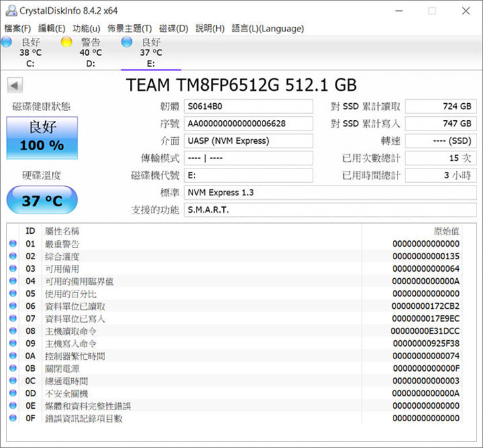Click the 良好 100 % health status button
Screen dimensions: 483x448
42,138
